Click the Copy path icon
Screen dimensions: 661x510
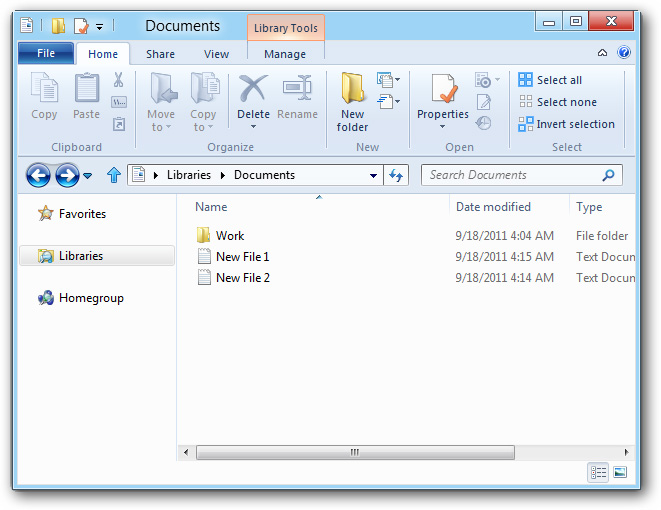(x=118, y=102)
